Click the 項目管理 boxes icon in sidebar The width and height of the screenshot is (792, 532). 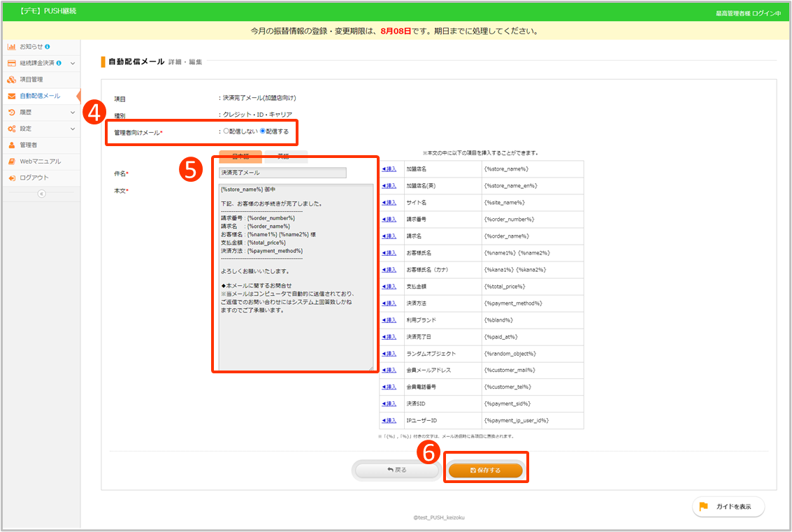[12, 80]
